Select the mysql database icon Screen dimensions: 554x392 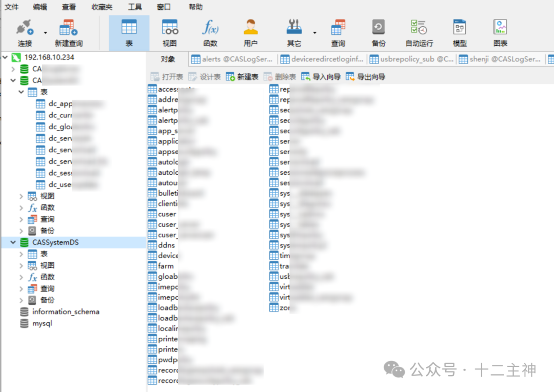25,323
